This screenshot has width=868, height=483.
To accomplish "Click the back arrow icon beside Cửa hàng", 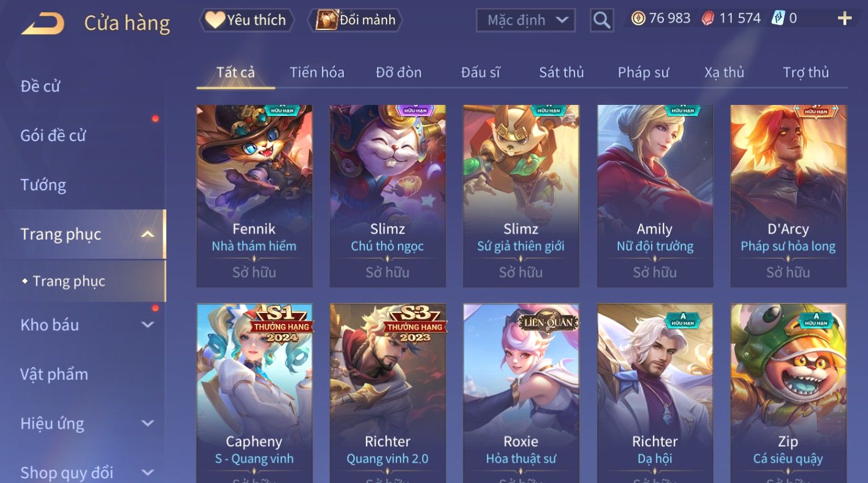I will coord(43,24).
